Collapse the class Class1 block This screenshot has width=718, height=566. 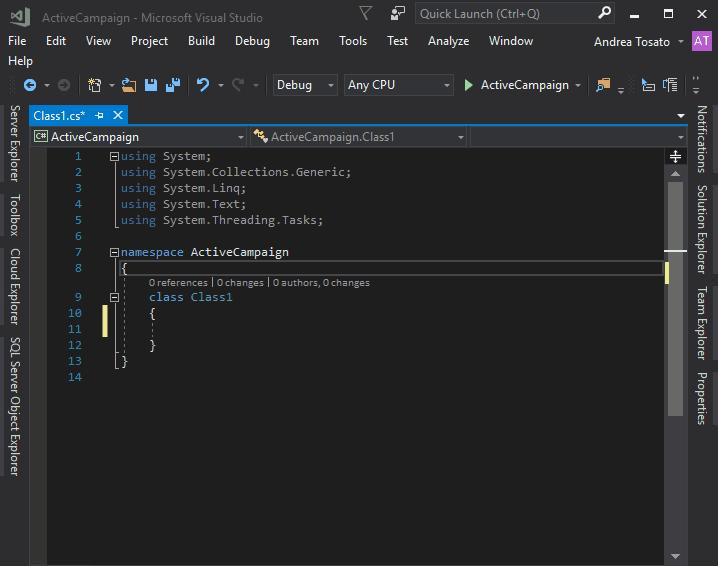[114, 298]
